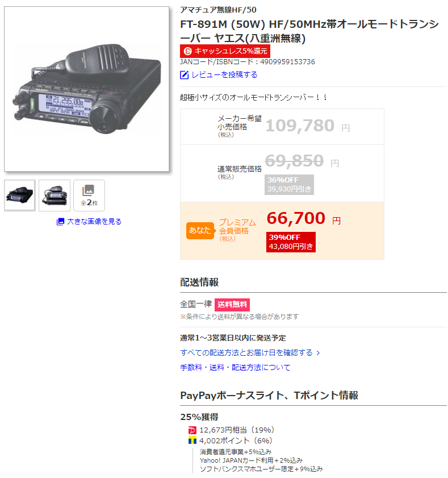Click the image icon next to 大きな画像を見る
Image resolution: width=448 pixels, height=478 pixels.
coord(60,222)
